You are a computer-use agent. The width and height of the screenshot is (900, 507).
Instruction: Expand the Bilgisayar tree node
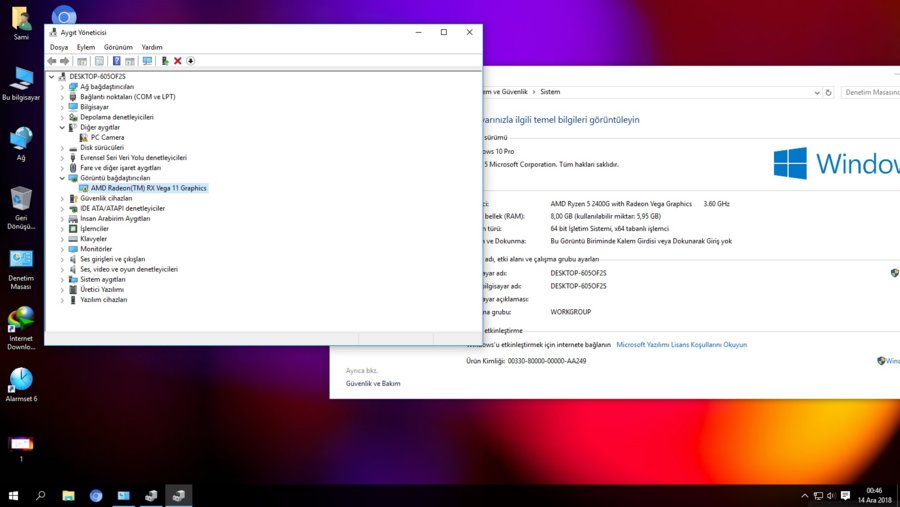click(62, 107)
